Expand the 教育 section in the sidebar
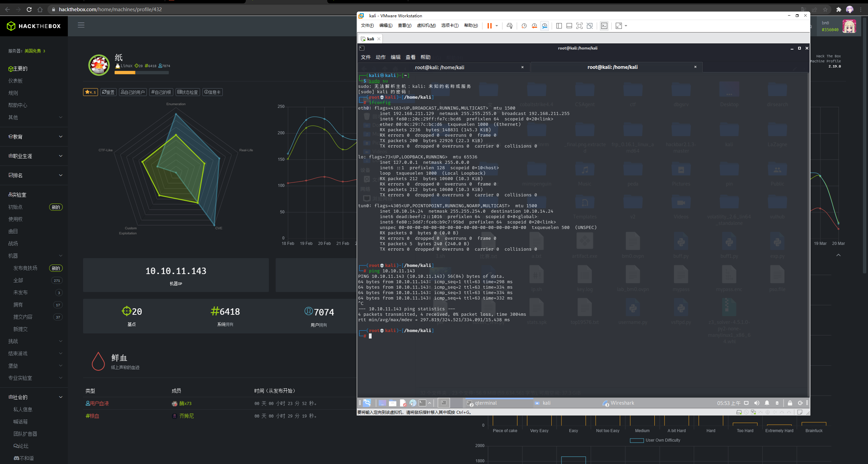The width and height of the screenshot is (868, 464). 60,137
